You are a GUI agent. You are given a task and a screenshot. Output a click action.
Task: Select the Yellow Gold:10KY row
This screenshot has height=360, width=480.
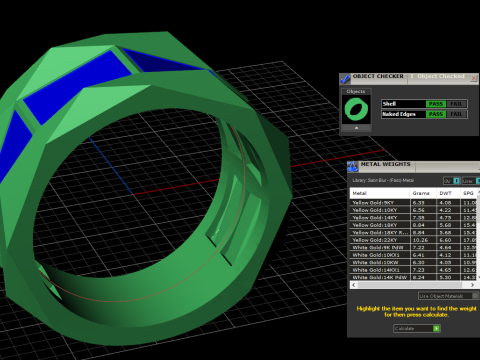[x=413, y=210]
